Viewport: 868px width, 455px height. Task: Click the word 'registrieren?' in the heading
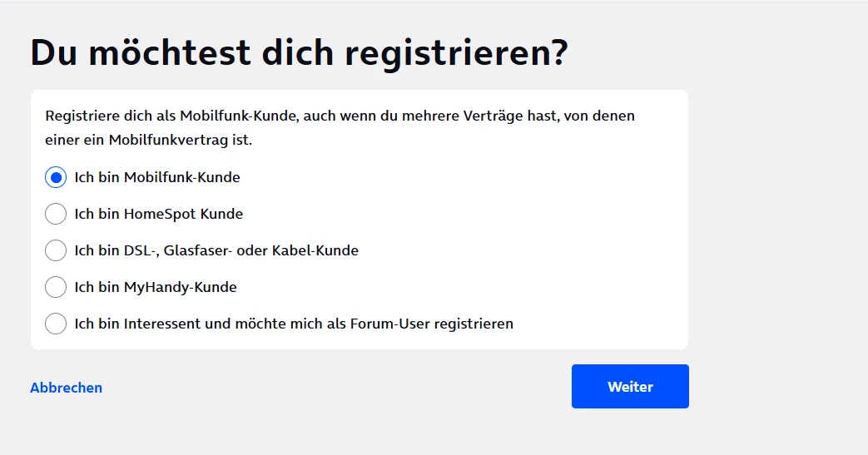pyautogui.click(x=456, y=53)
